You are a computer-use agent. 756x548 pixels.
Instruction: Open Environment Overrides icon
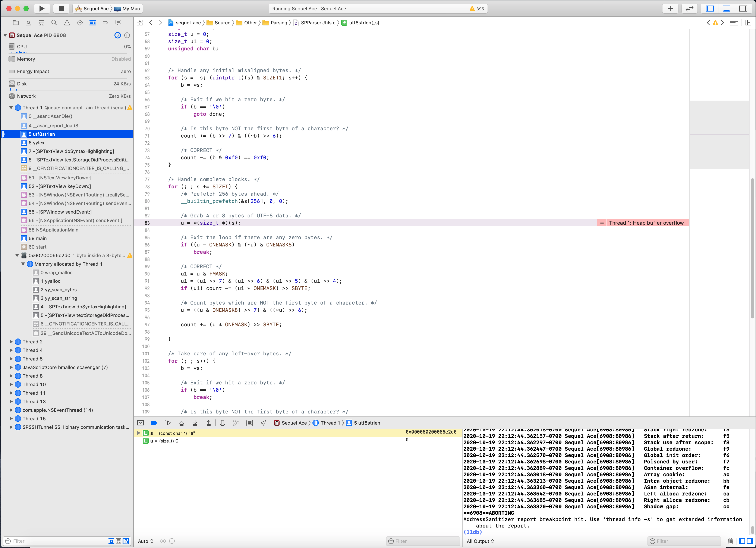coord(250,423)
